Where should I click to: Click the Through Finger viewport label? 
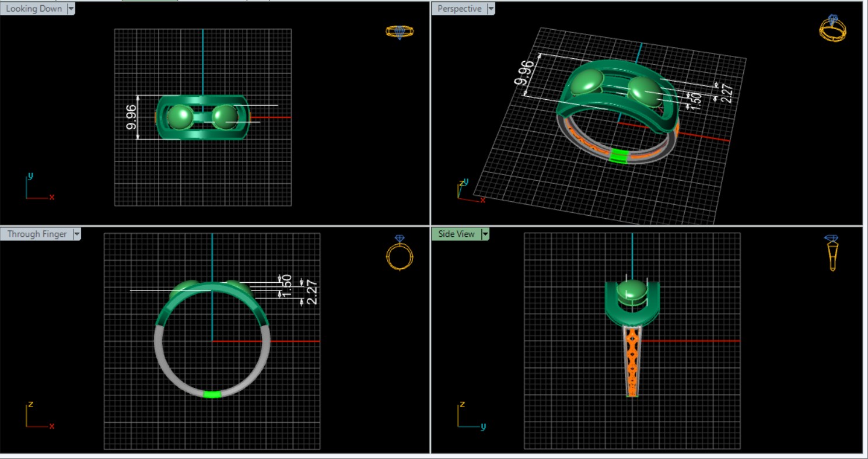click(x=37, y=234)
